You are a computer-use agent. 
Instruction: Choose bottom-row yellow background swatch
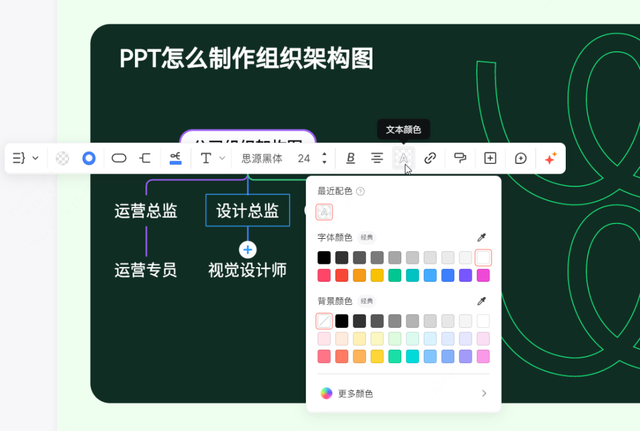tap(377, 356)
